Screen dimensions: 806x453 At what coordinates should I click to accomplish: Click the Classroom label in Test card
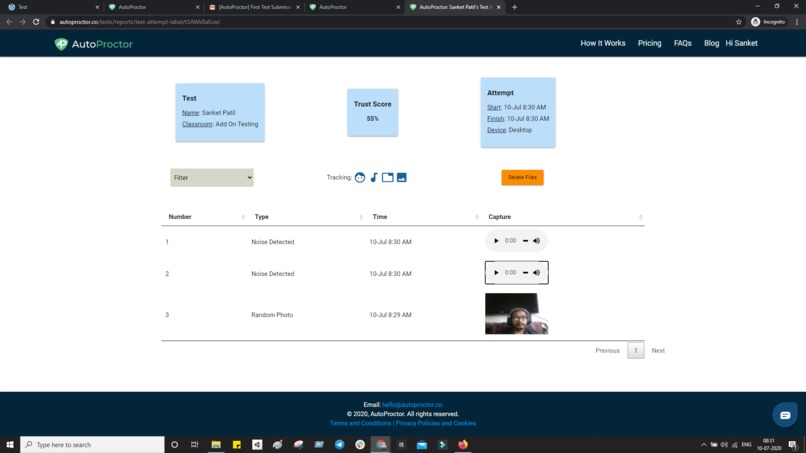[197, 124]
